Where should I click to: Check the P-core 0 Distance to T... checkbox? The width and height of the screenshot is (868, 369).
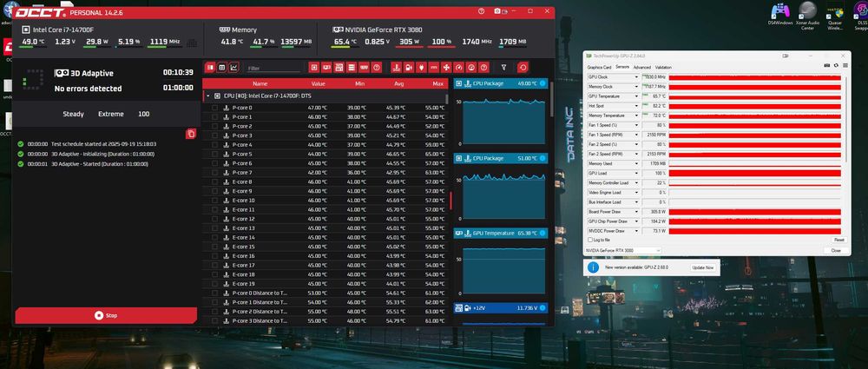pyautogui.click(x=214, y=293)
